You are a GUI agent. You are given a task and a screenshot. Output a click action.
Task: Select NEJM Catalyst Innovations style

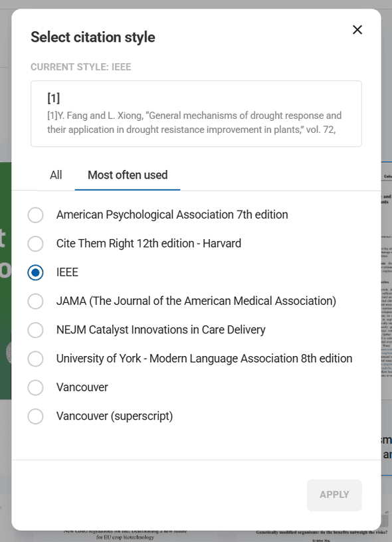pyautogui.click(x=35, y=329)
